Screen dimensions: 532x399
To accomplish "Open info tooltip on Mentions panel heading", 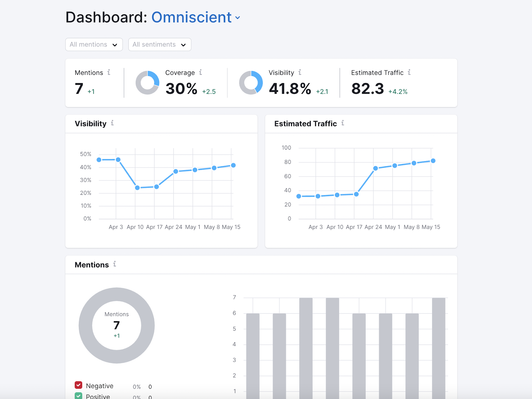I will point(115,264).
